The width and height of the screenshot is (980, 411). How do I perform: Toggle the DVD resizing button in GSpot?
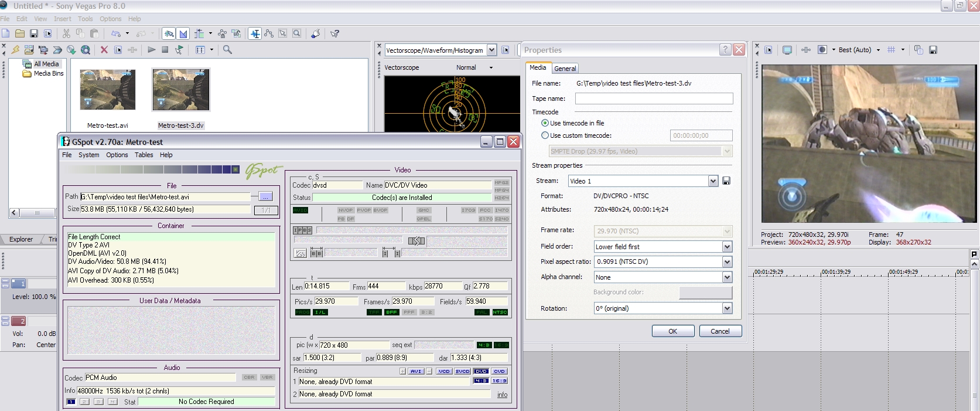(481, 371)
